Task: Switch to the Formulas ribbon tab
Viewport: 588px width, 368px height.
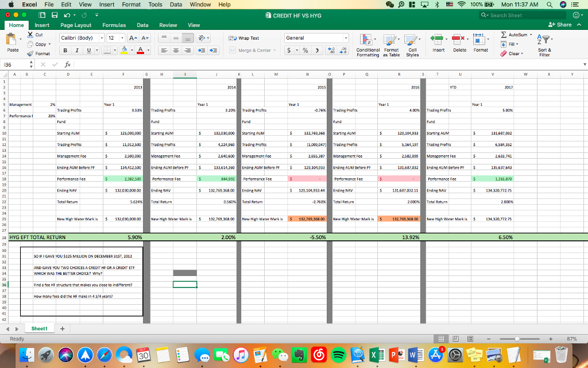Action: [x=114, y=25]
